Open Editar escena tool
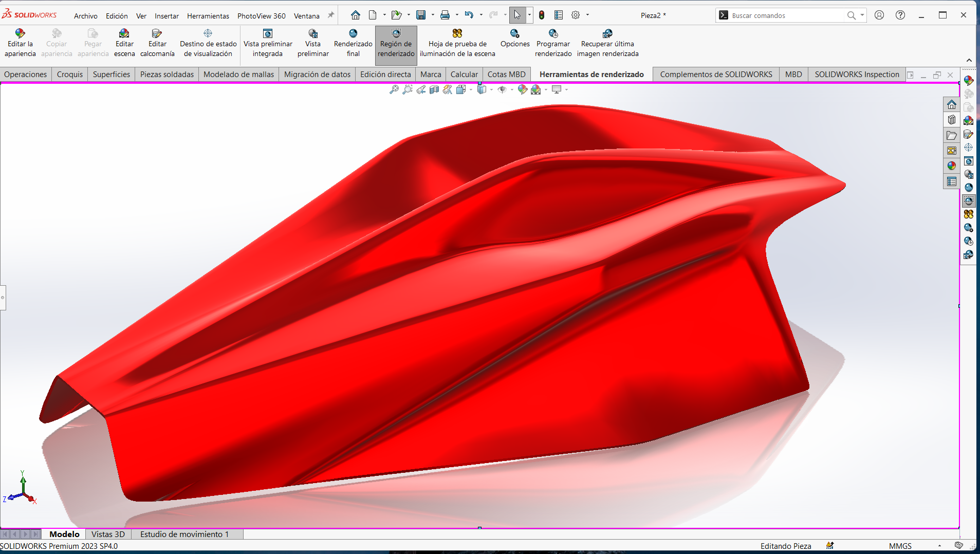The height and width of the screenshot is (554, 980). coord(124,43)
